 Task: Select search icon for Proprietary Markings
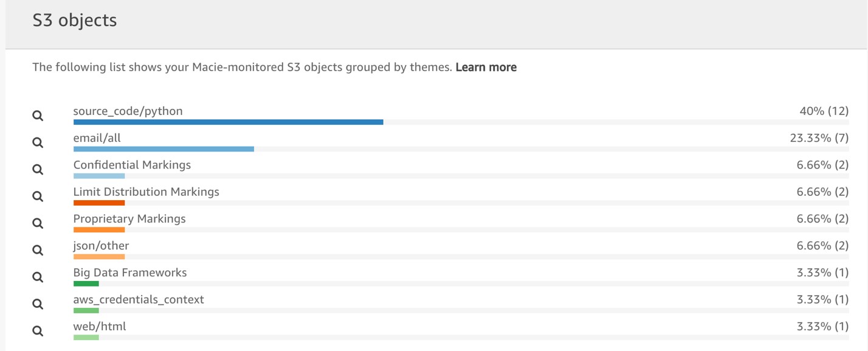pyautogui.click(x=38, y=223)
